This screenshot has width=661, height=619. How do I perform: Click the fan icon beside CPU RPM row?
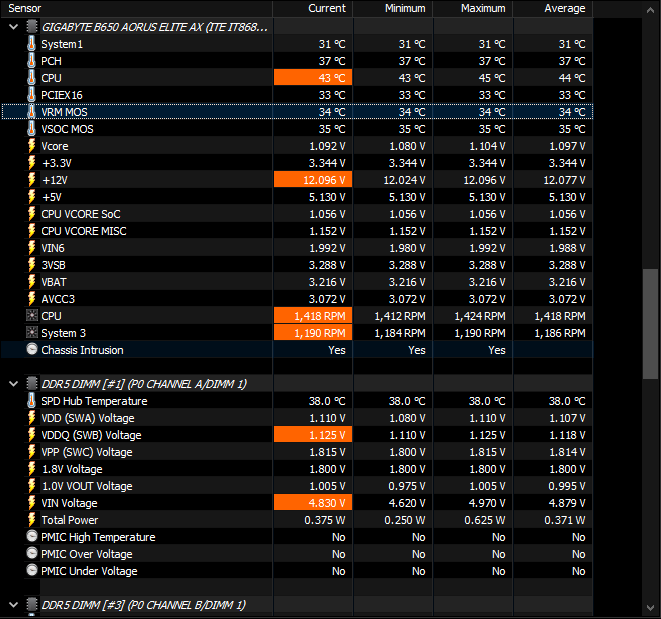tap(31, 316)
